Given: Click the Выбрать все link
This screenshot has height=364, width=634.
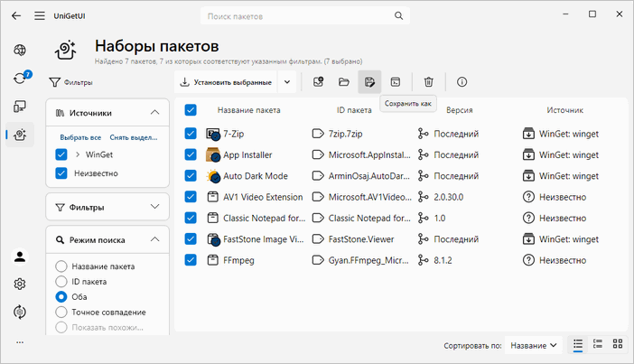Looking at the screenshot, I should pyautogui.click(x=80, y=137).
